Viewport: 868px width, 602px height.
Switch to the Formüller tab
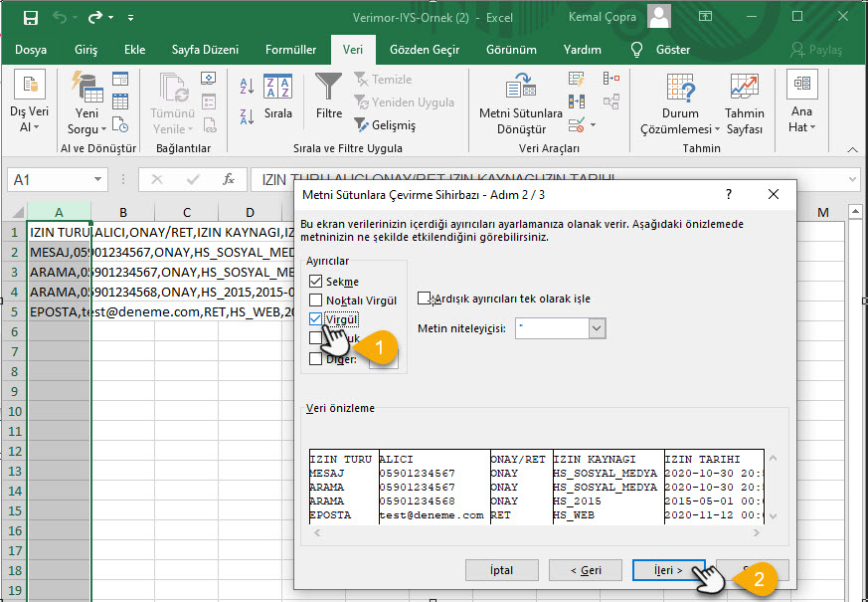[x=290, y=50]
